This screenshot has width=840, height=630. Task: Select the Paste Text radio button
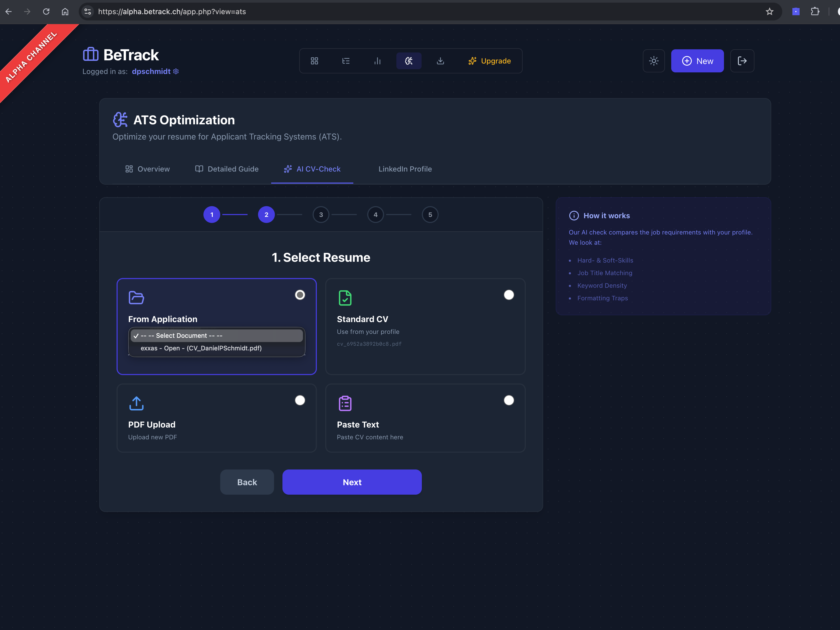(509, 400)
